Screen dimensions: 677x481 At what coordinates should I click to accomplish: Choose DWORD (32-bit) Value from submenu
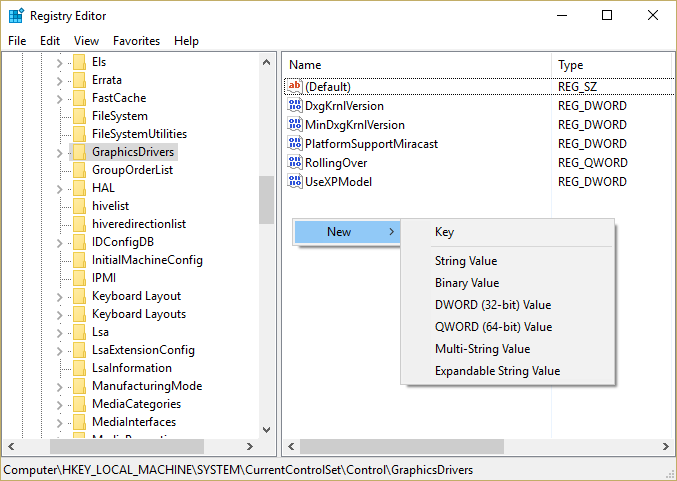493,305
